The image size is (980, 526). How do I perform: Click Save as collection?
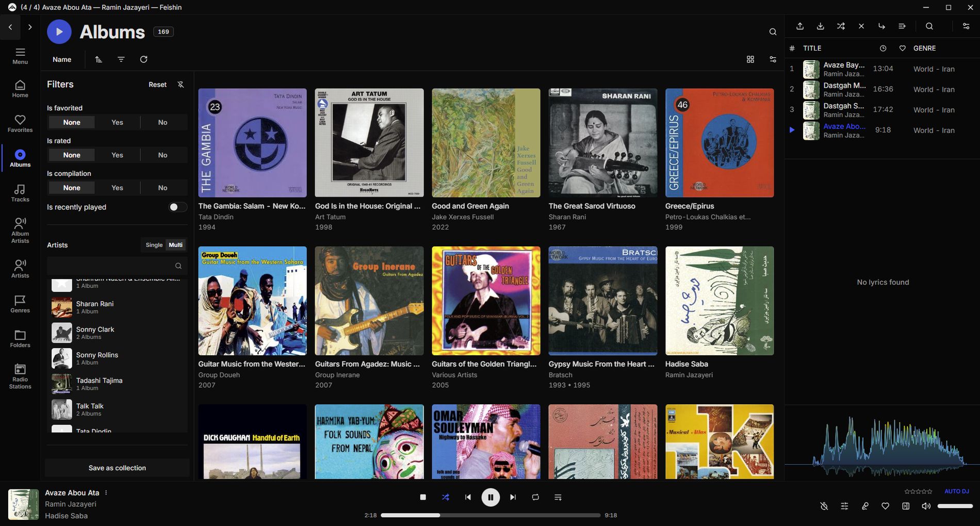coord(117,468)
